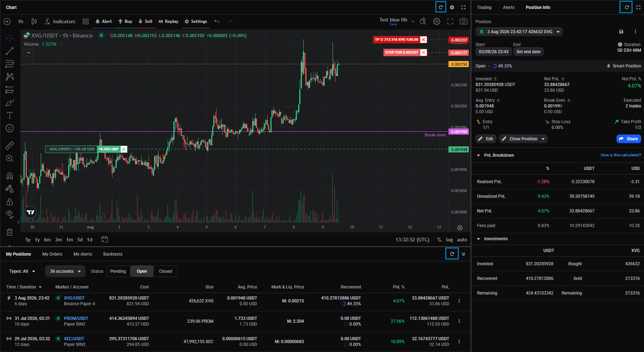Toggle auto scale on the chart
The image size is (644, 352).
click(462, 240)
